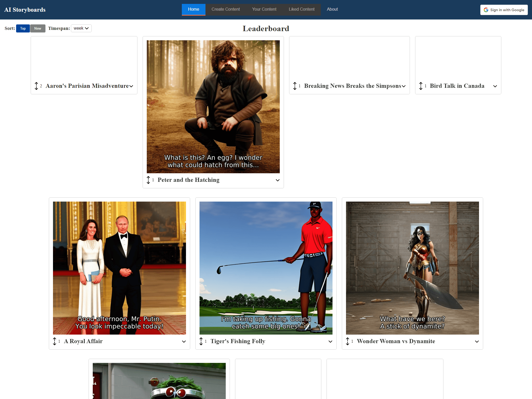The width and height of the screenshot is (532, 399).
Task: Open the A Royal Affair image
Action: coord(119,268)
